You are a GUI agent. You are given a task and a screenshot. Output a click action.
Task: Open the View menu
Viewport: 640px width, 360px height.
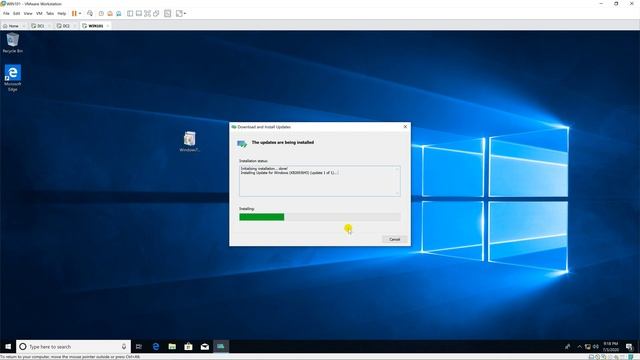(x=28, y=13)
